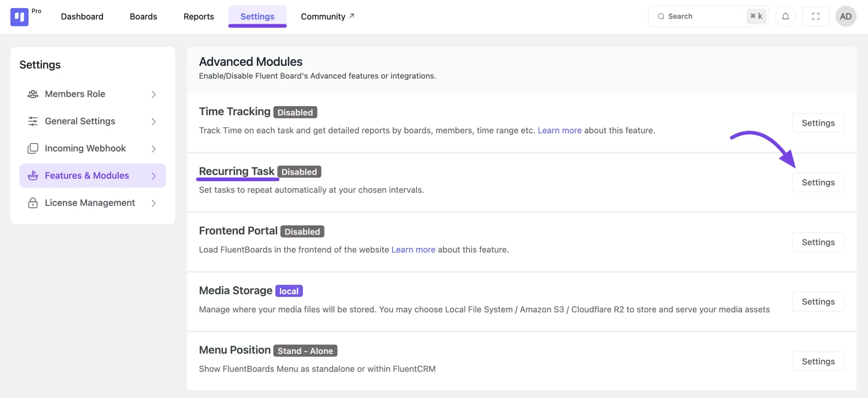Open the Boards tab
Screen dimensions: 868x398
tap(143, 16)
